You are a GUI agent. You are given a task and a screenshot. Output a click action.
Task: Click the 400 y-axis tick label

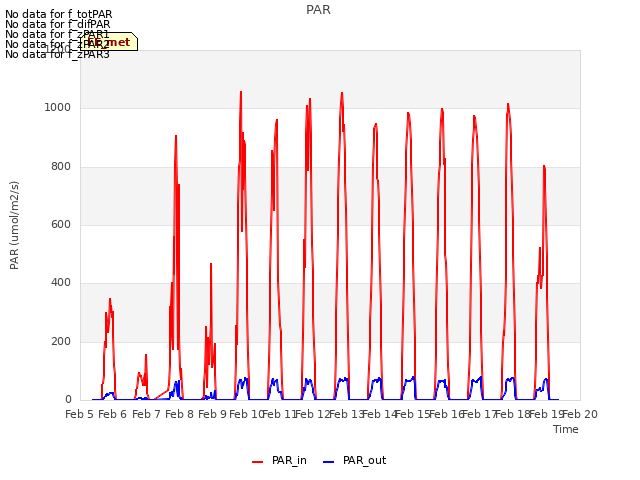point(61,282)
